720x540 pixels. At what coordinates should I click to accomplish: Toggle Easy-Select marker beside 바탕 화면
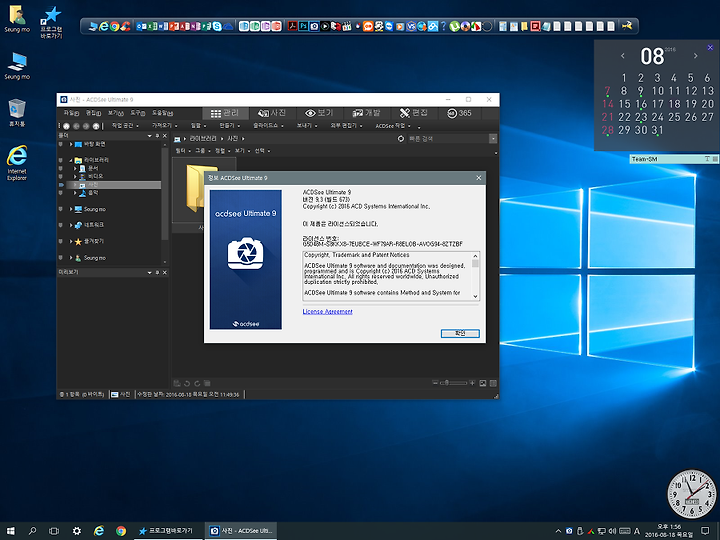tap(61, 144)
